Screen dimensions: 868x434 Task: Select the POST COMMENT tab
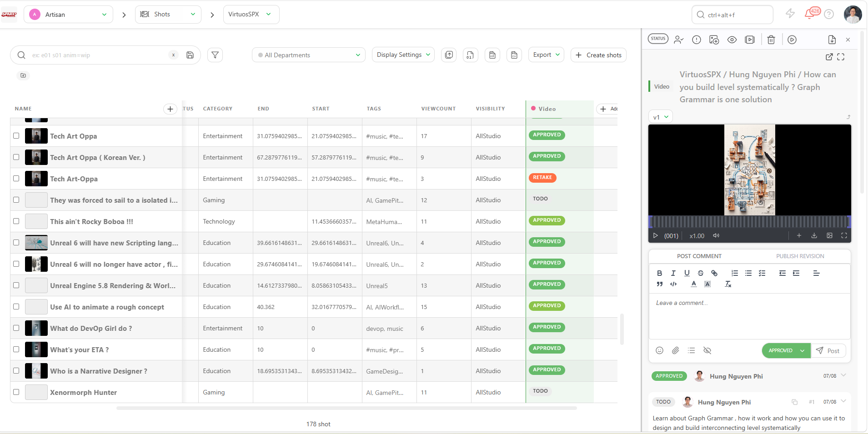(699, 256)
